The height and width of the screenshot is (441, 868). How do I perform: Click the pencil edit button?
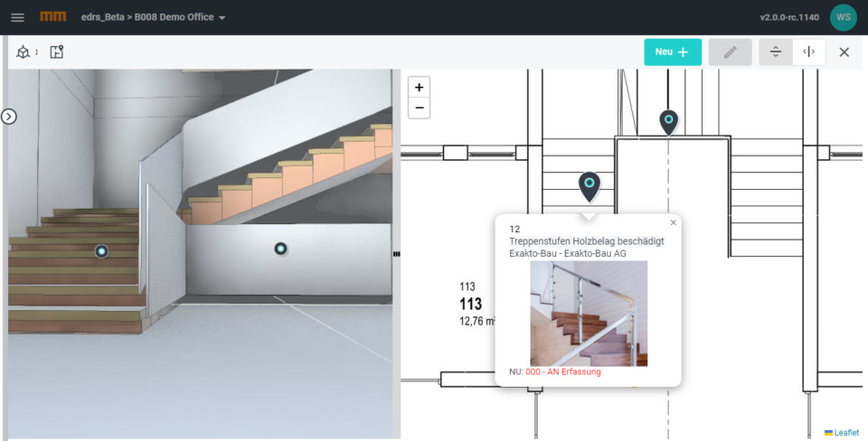(x=730, y=52)
